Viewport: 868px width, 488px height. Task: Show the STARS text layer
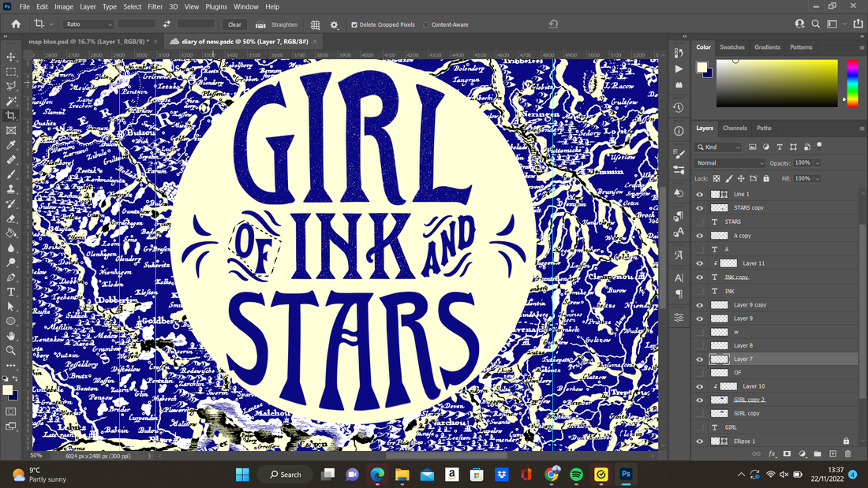click(700, 222)
